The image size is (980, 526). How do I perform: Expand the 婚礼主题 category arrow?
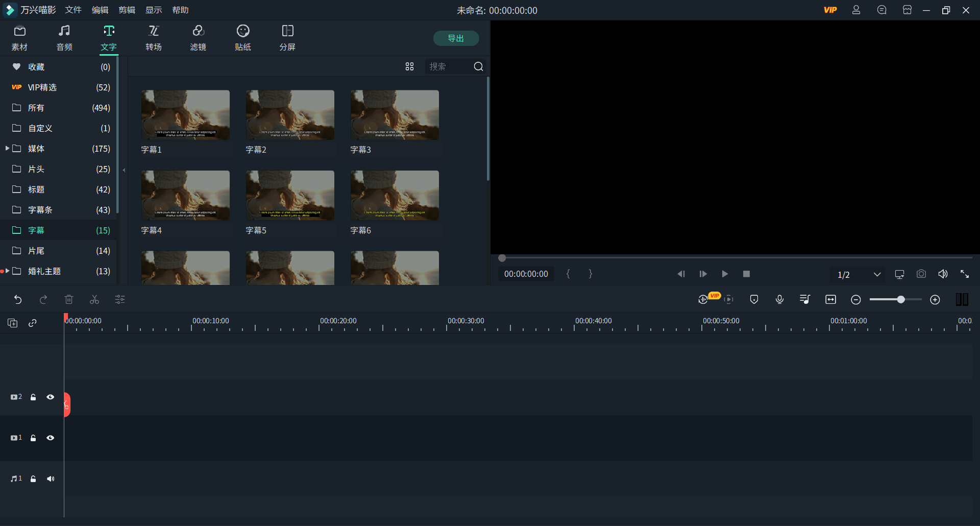[7, 271]
